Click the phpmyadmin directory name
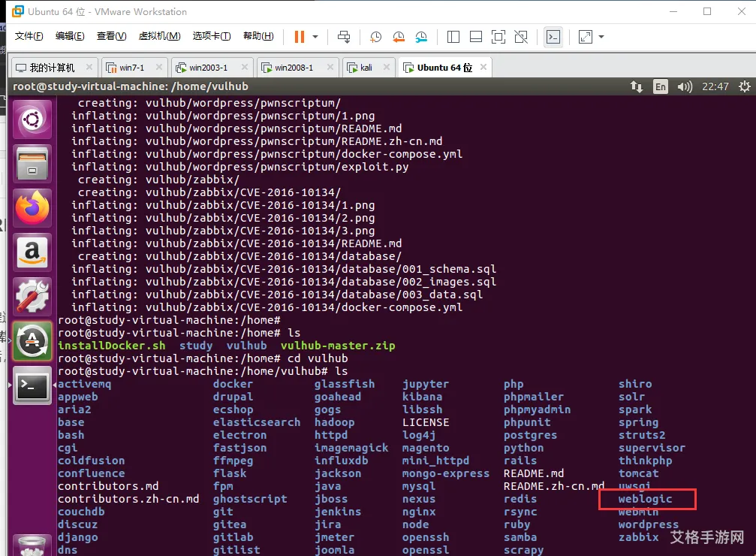Viewport: 756px width, 556px height. click(x=537, y=409)
